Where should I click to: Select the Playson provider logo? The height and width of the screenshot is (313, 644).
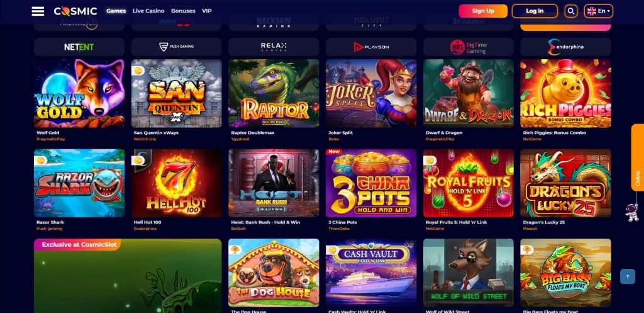(x=371, y=47)
